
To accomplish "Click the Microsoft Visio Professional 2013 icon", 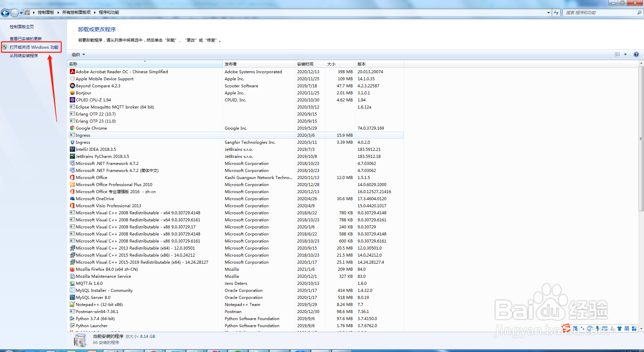I will pyautogui.click(x=72, y=206).
